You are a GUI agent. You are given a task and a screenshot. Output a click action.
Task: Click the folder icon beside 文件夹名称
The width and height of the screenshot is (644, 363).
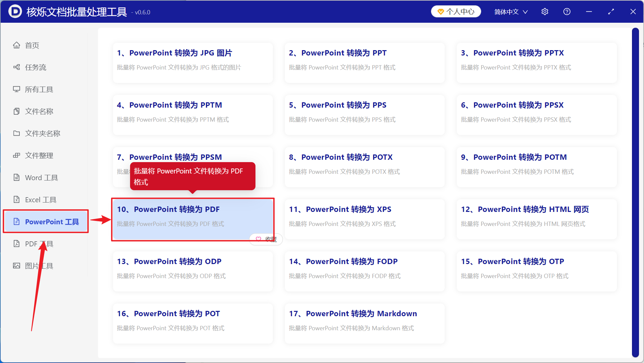(16, 133)
